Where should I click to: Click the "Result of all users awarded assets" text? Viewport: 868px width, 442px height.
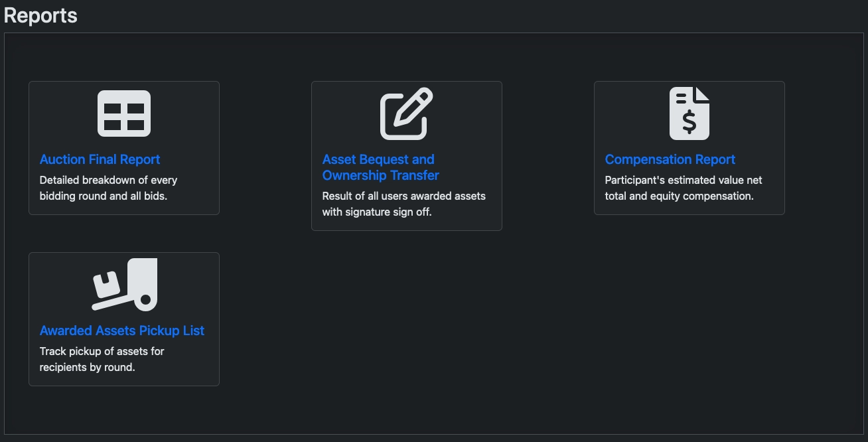coord(403,196)
